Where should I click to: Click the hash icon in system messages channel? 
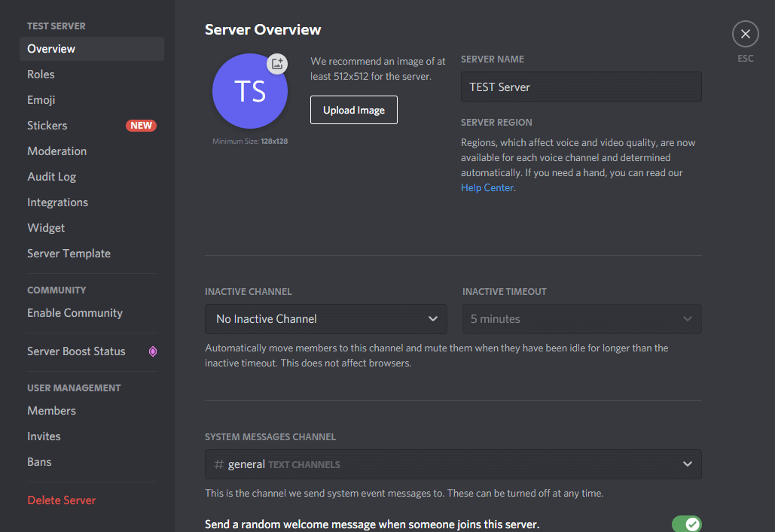(218, 464)
